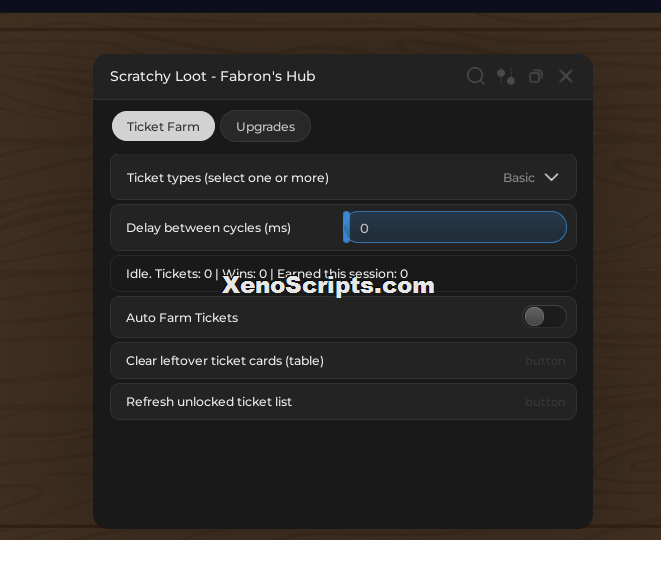The width and height of the screenshot is (661, 570).
Task: Click the Idle tickets status text
Action: tap(267, 274)
